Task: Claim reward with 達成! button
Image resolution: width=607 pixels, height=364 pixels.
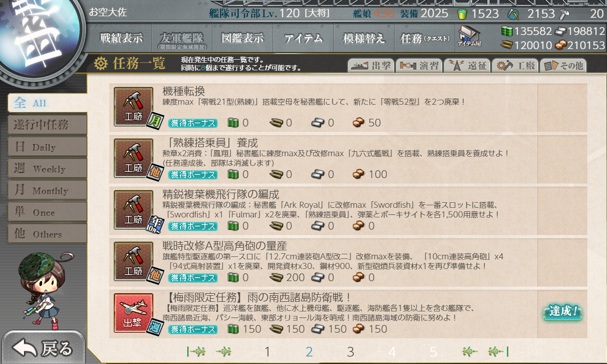Action: coord(562,312)
